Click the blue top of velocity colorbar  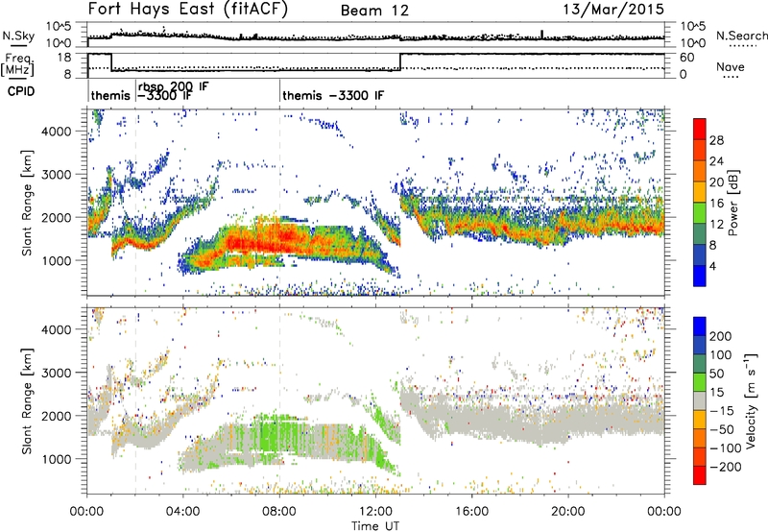pos(700,326)
